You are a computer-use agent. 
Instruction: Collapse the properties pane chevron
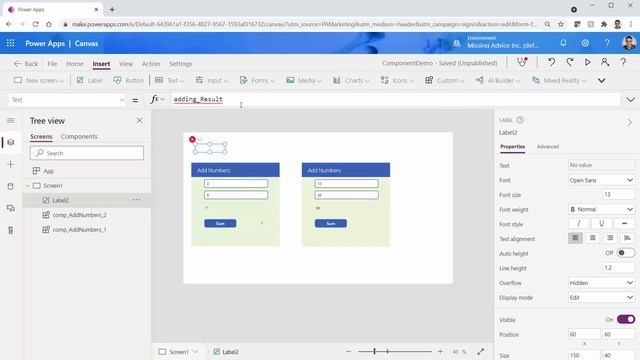click(x=629, y=122)
